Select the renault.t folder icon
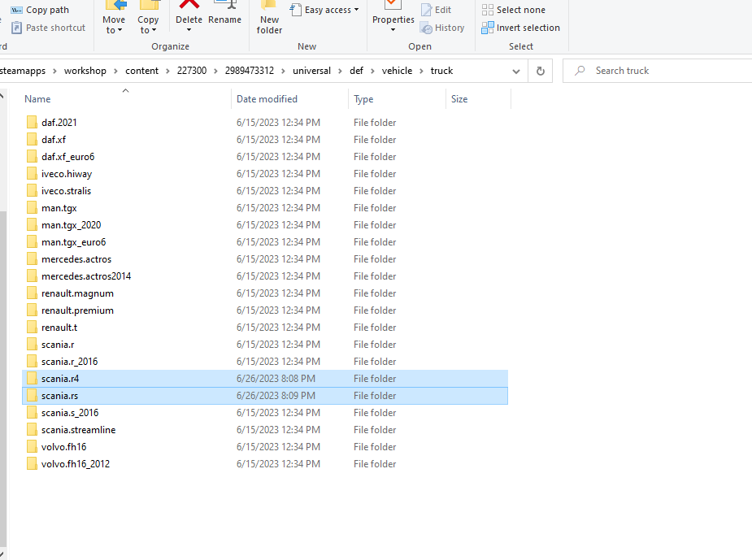This screenshot has width=752, height=560. click(32, 328)
